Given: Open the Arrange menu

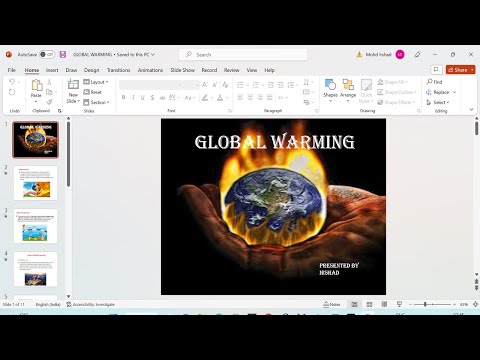Looking at the screenshot, I should pos(348,90).
